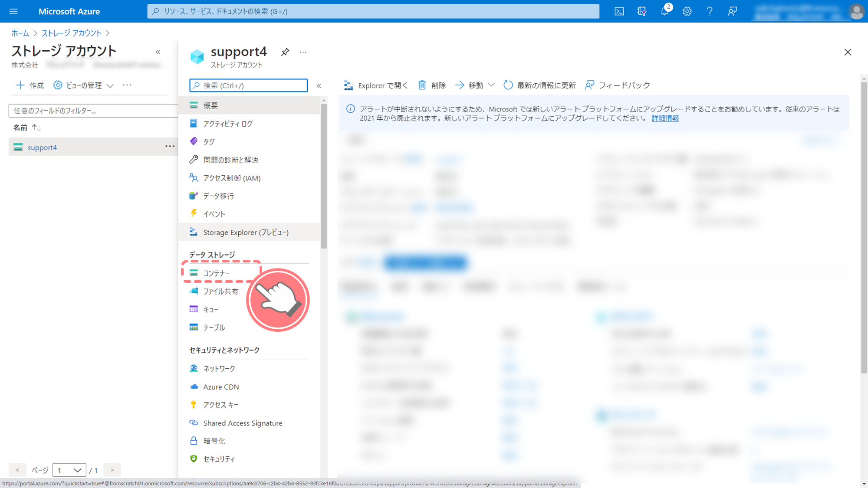
Task: Open Storage Explorer (プレビュー) menu item
Action: [249, 232]
